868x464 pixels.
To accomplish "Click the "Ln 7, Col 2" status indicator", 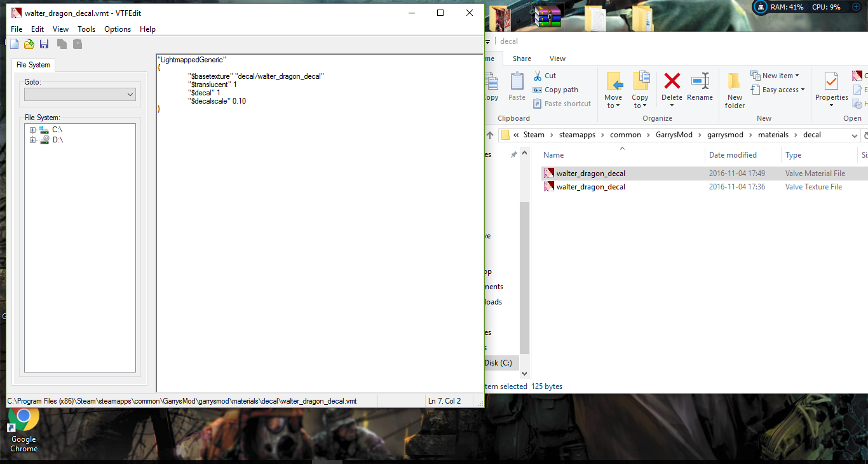I will click(444, 401).
